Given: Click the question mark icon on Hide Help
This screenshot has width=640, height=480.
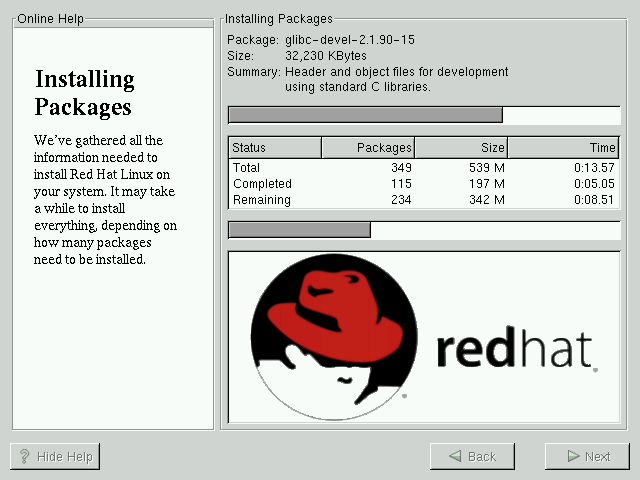Looking at the screenshot, I should pos(24,457).
